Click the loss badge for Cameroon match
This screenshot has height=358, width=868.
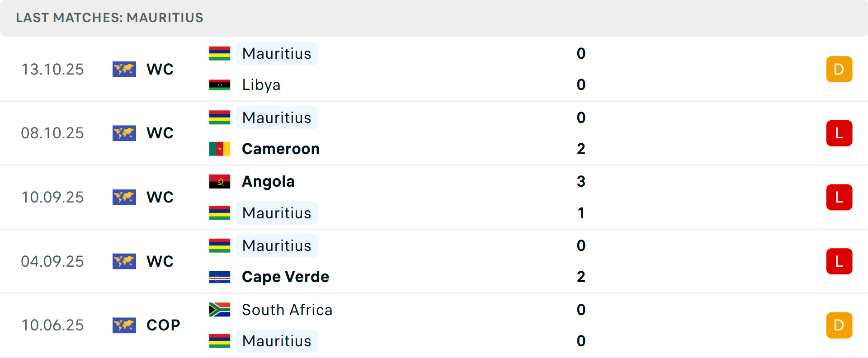[x=839, y=133]
